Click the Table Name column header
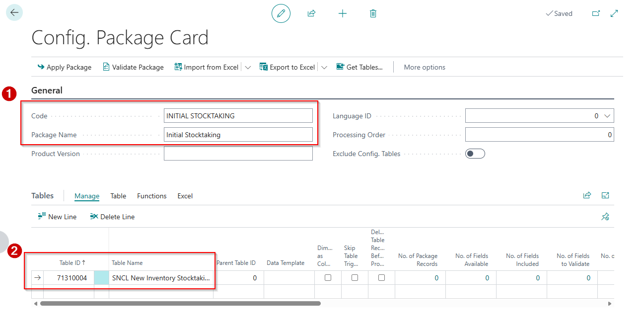Image resolution: width=644 pixels, height=336 pixels. coord(127,263)
